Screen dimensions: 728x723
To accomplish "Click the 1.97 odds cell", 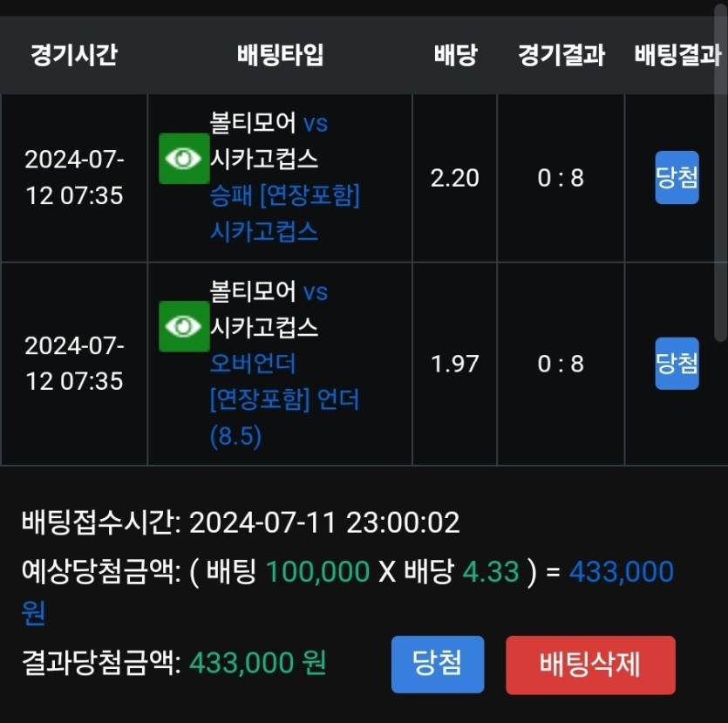I will [x=454, y=364].
